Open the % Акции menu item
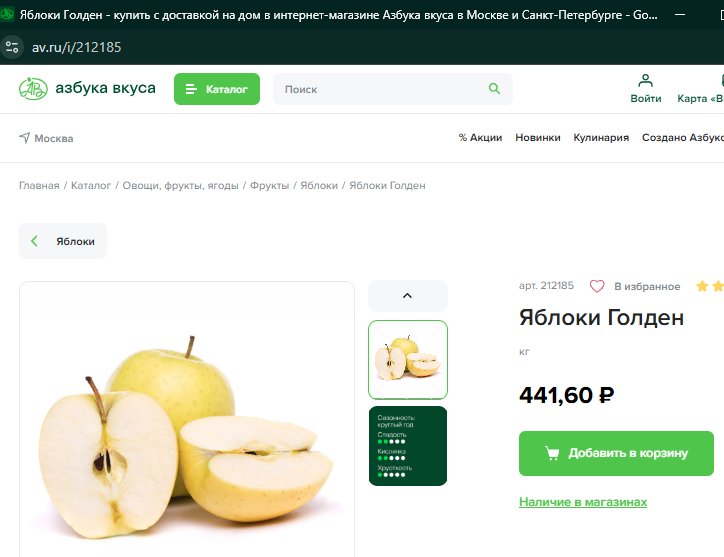 point(480,138)
